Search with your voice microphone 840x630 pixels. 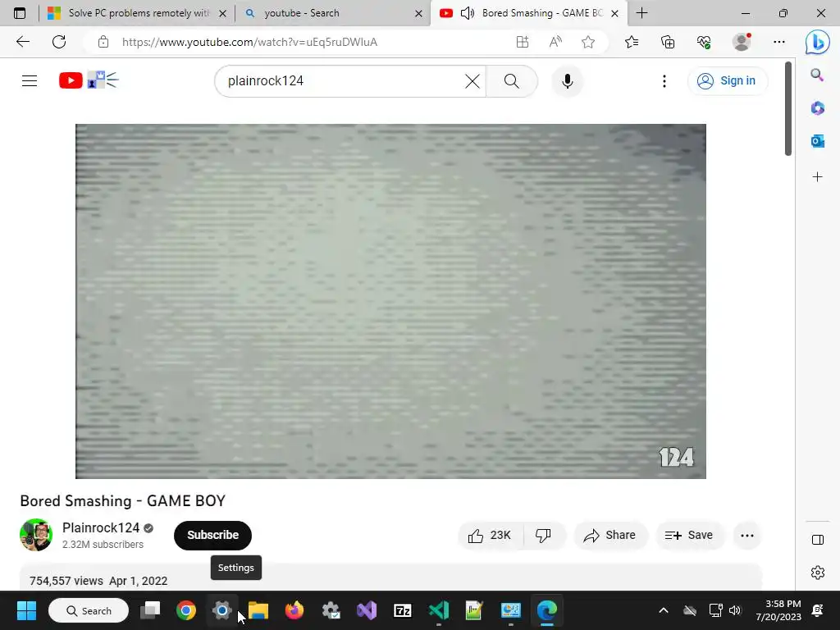coord(568,81)
